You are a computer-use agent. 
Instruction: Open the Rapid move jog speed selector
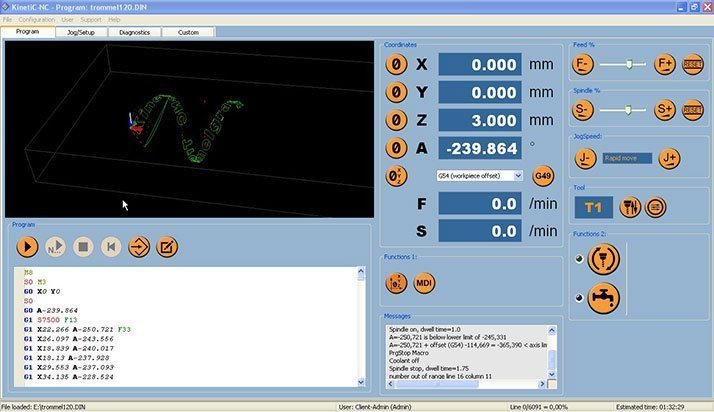[x=627, y=158]
